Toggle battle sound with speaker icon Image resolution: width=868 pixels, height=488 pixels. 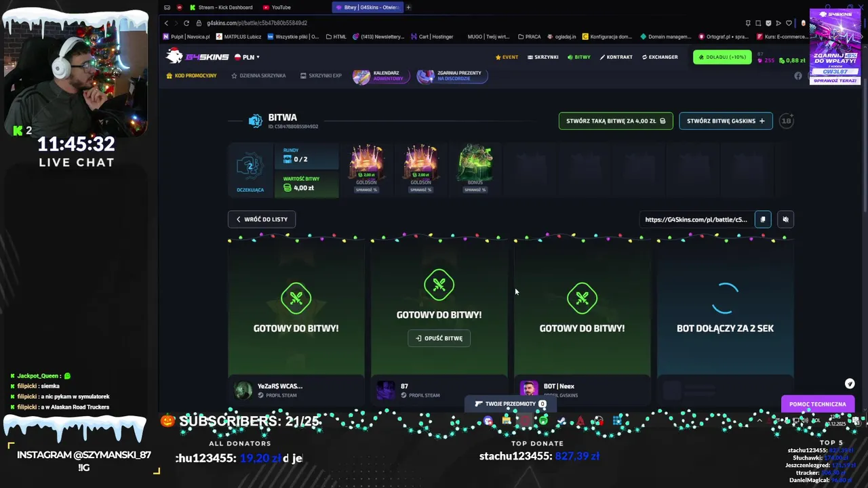[x=785, y=219]
